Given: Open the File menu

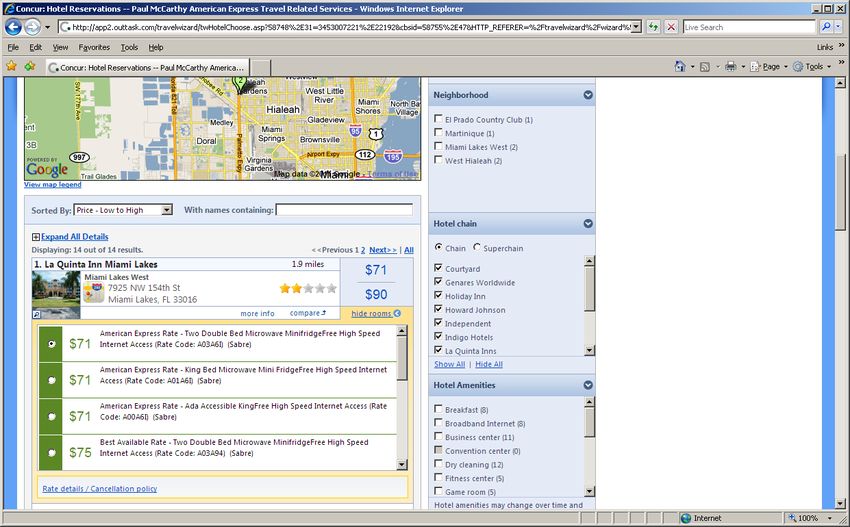Looking at the screenshot, I should [x=13, y=47].
